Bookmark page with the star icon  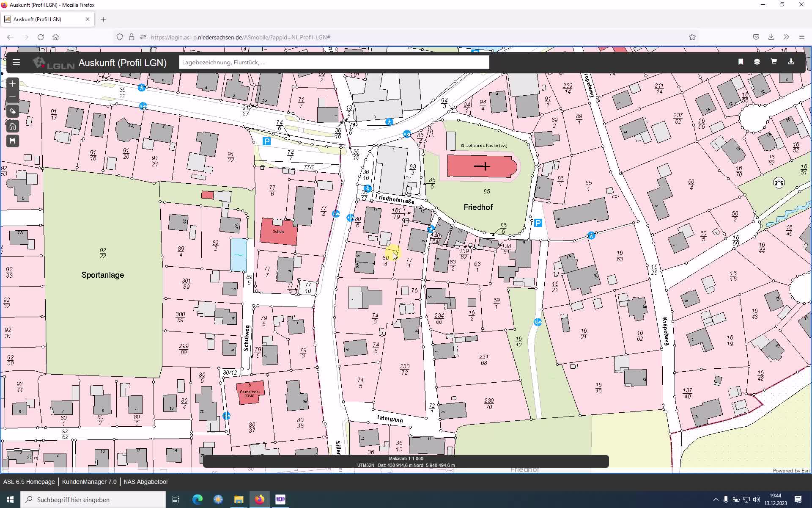click(692, 37)
